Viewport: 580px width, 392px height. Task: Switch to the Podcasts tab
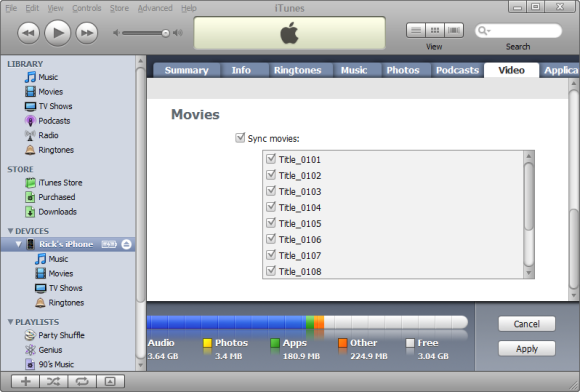click(457, 70)
